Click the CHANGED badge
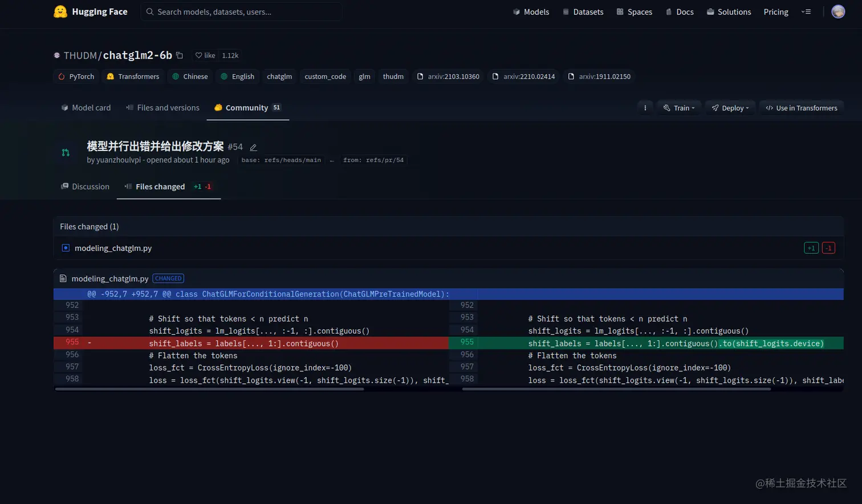Screen dimensions: 862x504 coord(168,278)
